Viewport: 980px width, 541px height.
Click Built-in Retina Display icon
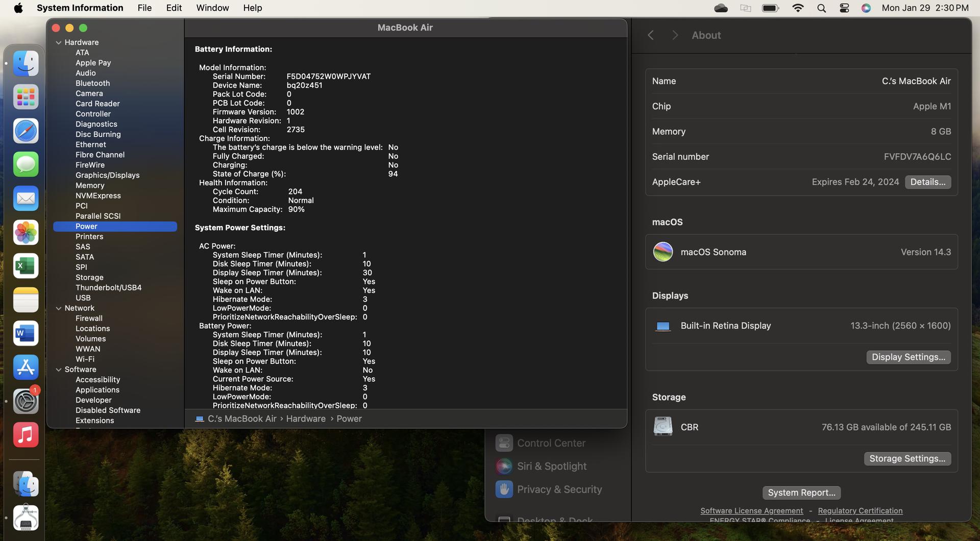[663, 326]
